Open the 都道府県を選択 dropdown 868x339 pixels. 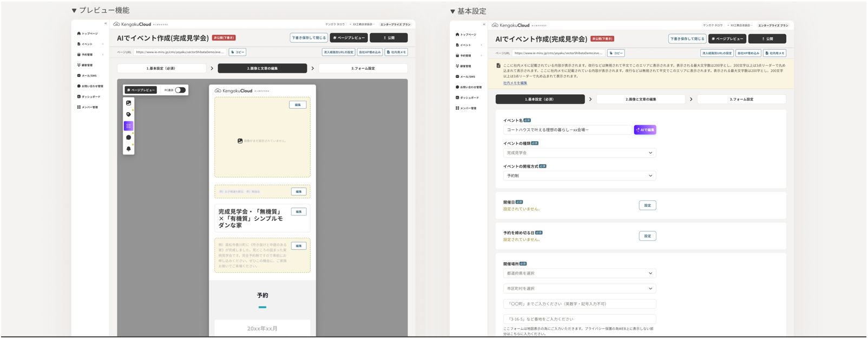click(x=579, y=273)
